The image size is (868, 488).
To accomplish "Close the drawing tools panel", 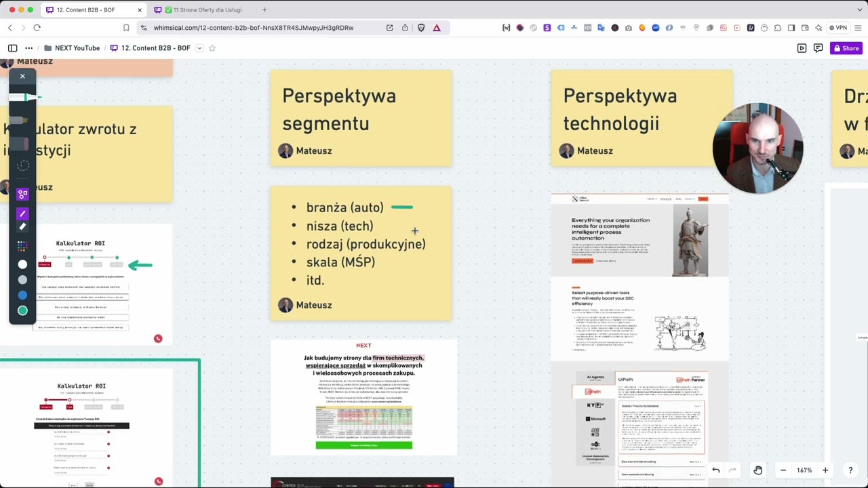I will tap(22, 76).
